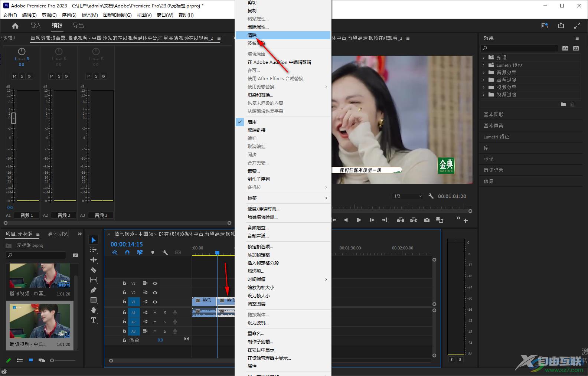The width and height of the screenshot is (588, 376).
Task: Toggle full screen video icon
Action: click(577, 26)
